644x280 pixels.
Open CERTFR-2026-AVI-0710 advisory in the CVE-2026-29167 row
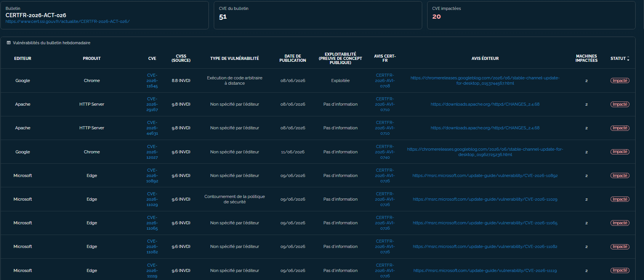(x=385, y=104)
